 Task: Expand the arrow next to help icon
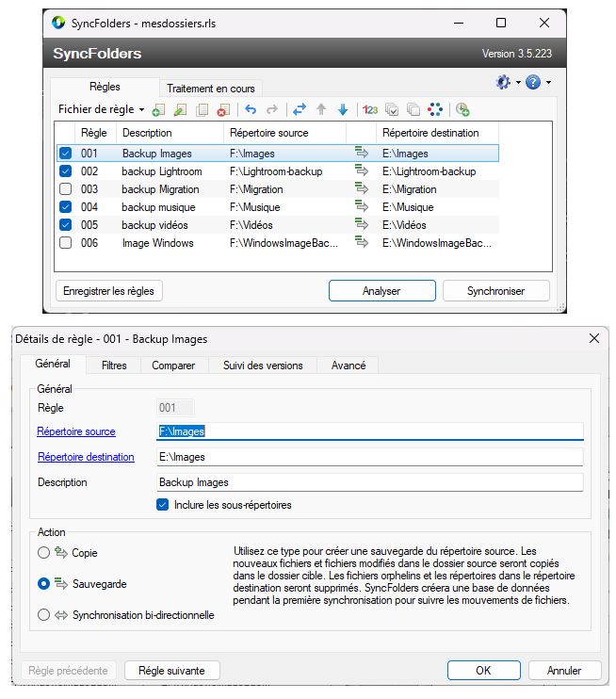click(548, 82)
